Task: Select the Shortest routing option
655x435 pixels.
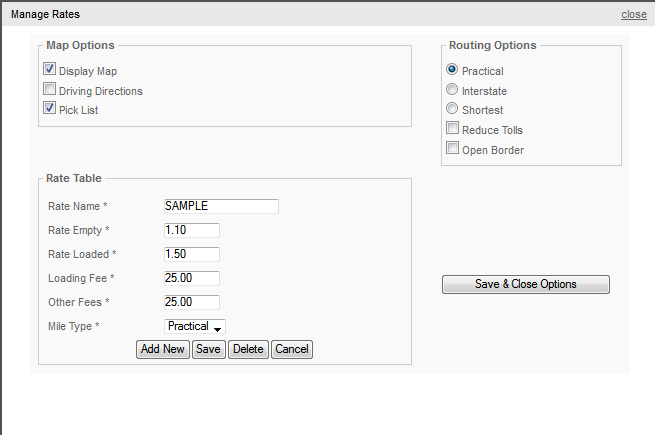Action: [x=452, y=108]
